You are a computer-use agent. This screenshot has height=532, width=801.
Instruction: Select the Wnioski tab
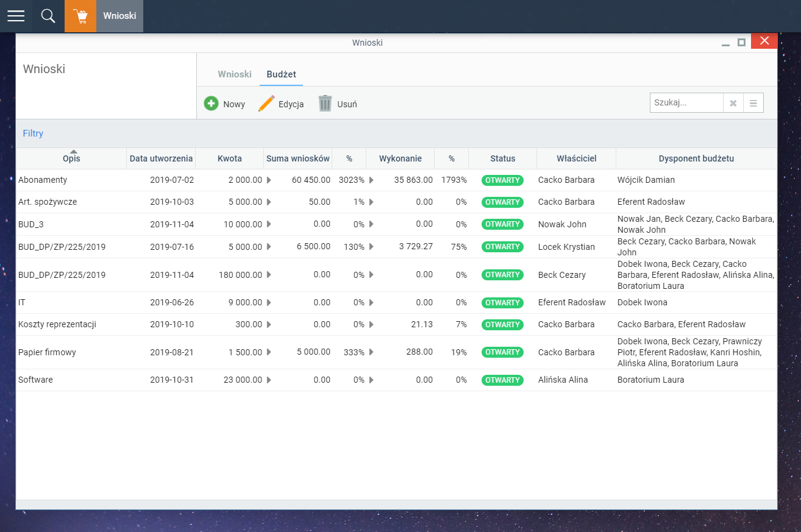(x=235, y=74)
